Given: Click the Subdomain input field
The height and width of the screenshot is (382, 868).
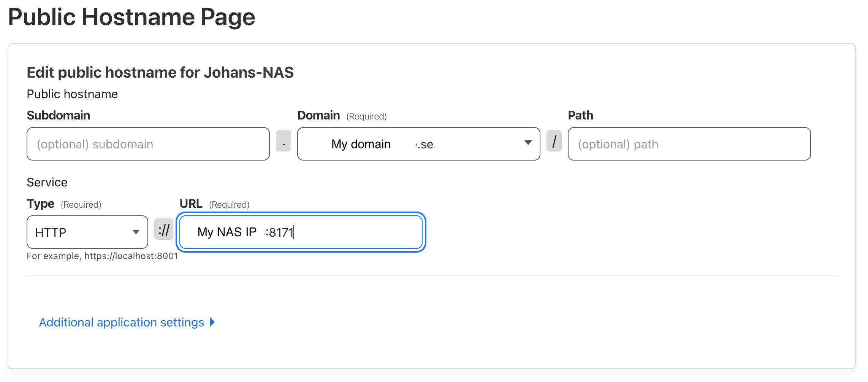Looking at the screenshot, I should pos(148,144).
